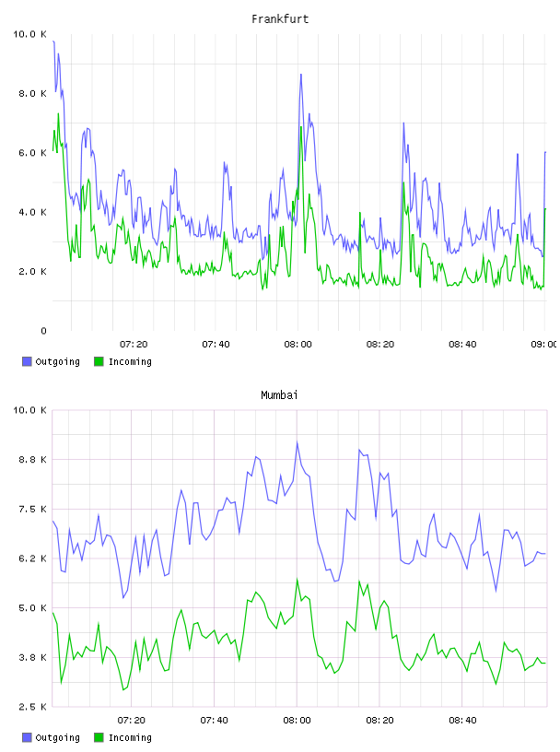Image resolution: width=560 pixels, height=752 pixels.
Task: Click the 7.5 K y-axis label in Mumbai chart
Action: tap(32, 510)
